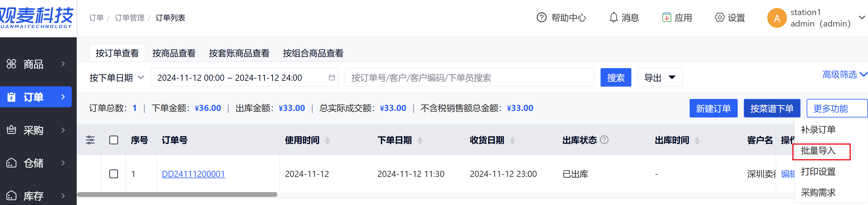Screen dimensions: 868x205
Task: Open order link DD24111200001
Action: coord(193,174)
